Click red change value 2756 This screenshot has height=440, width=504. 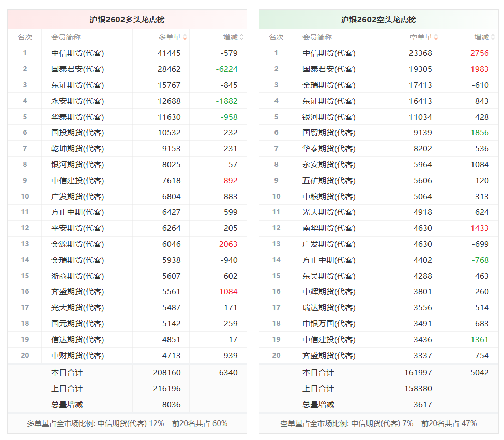(x=480, y=53)
